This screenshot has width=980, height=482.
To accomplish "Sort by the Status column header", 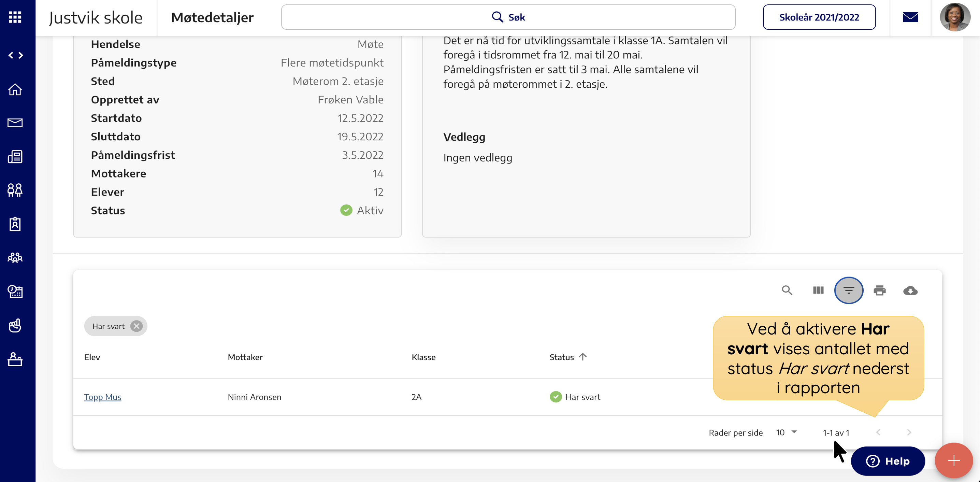I will pyautogui.click(x=562, y=357).
